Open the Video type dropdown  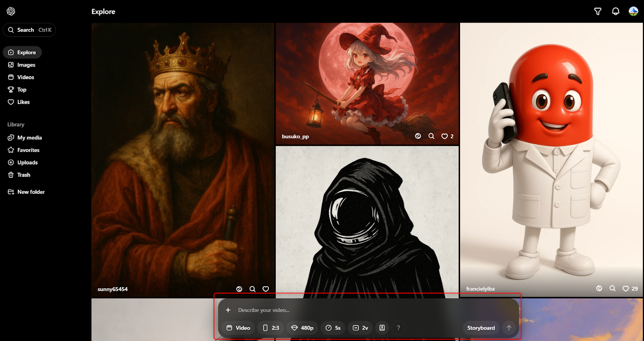coord(238,328)
